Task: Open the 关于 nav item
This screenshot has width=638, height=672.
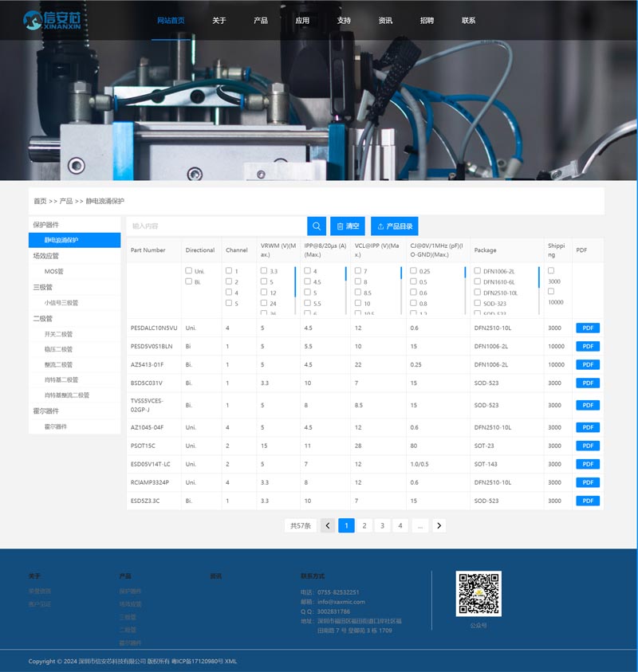Action: (219, 21)
